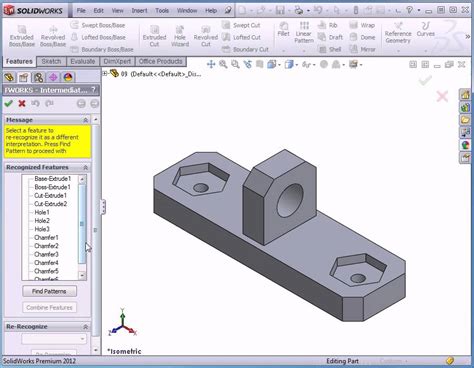Viewport: 474px width, 368px height.
Task: Click the Recognized Features list scrollbar thumb
Action: coord(82,224)
